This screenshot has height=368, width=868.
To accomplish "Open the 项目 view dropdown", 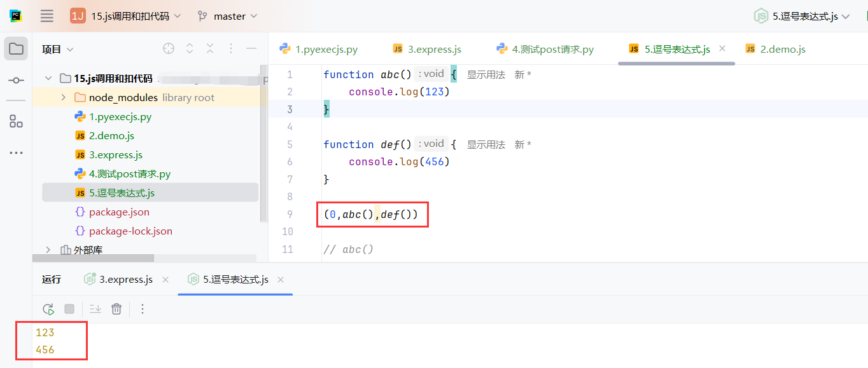I will click(x=58, y=49).
